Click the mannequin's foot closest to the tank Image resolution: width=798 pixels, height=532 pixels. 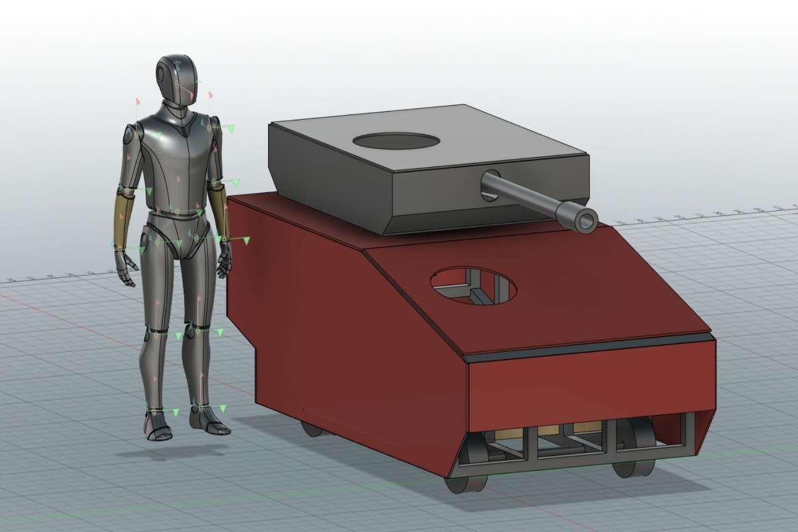pyautogui.click(x=208, y=420)
